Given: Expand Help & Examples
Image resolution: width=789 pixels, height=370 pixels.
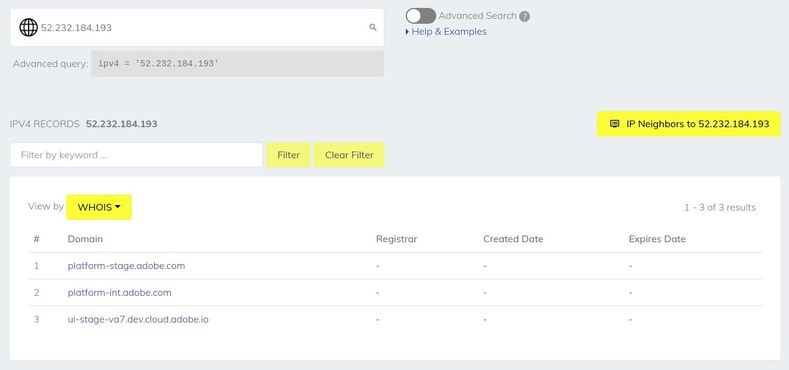Looking at the screenshot, I should (446, 32).
